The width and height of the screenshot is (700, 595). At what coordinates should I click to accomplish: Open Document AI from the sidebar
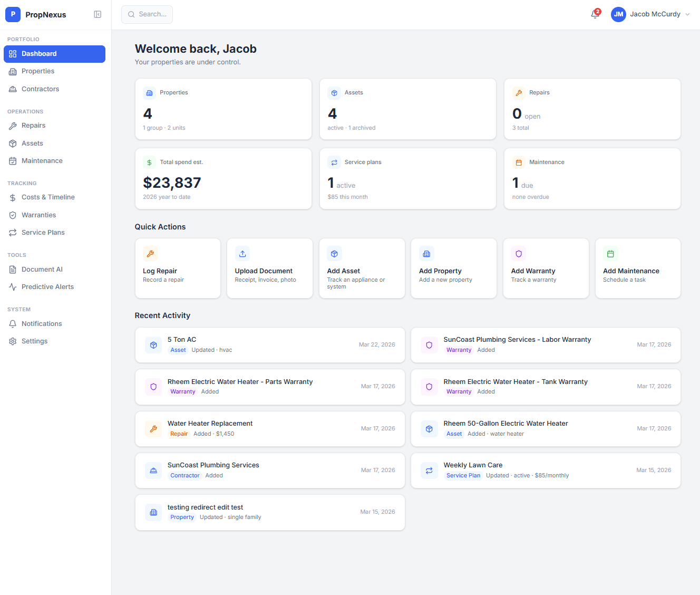(42, 269)
